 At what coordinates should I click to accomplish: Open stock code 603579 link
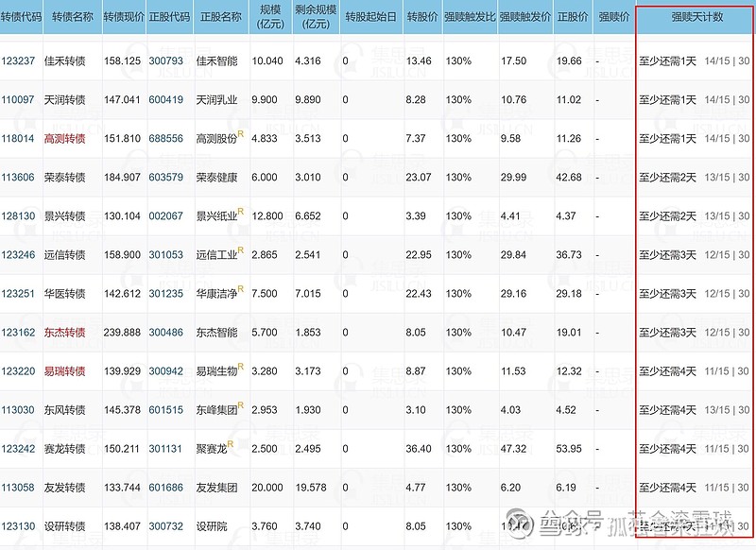tap(166, 178)
